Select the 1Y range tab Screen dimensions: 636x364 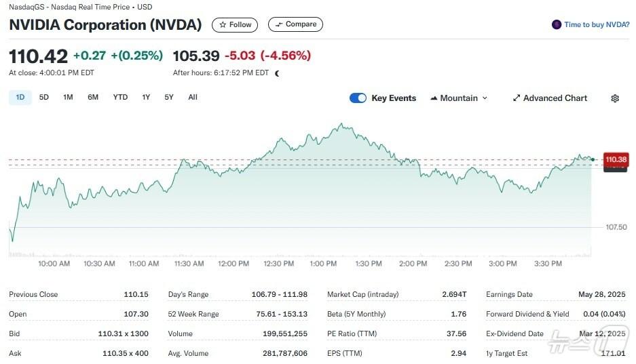[146, 97]
